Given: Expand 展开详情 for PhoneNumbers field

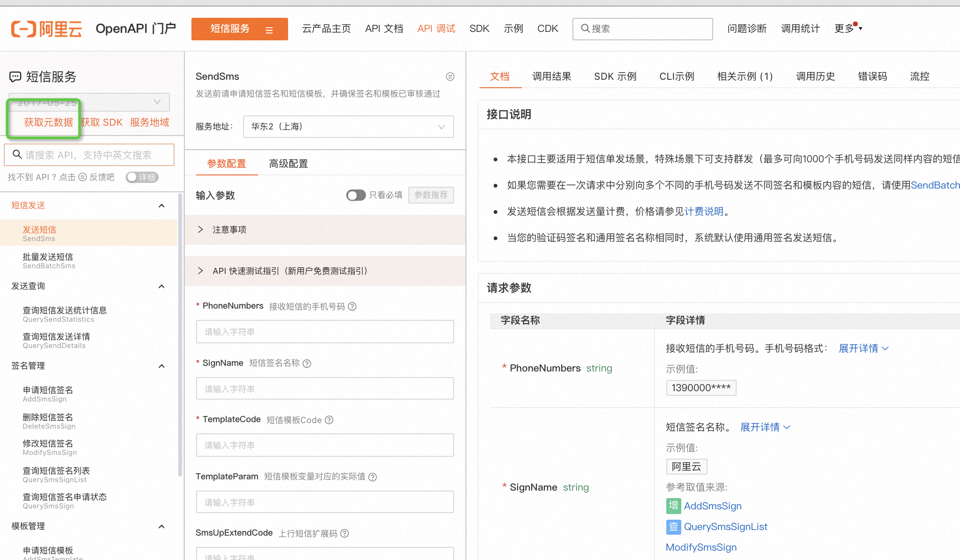Looking at the screenshot, I should [863, 348].
